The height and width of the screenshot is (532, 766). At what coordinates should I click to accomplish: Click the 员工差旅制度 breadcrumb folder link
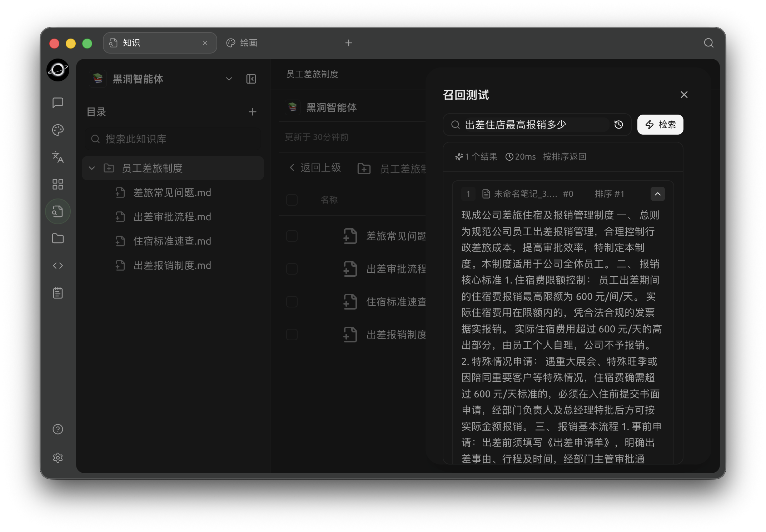[x=403, y=169]
